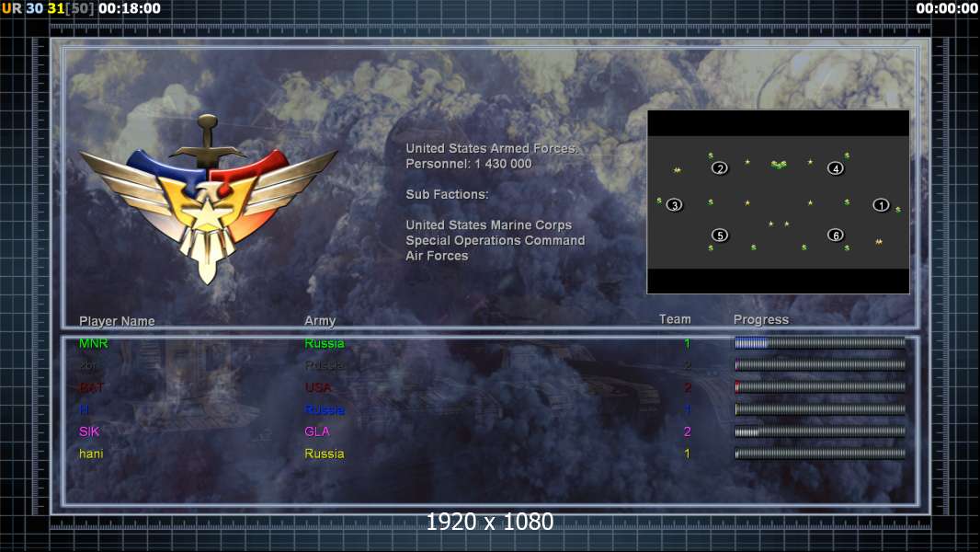Click the team number in the hani row
Screen dimensions: 980x552
click(x=687, y=454)
